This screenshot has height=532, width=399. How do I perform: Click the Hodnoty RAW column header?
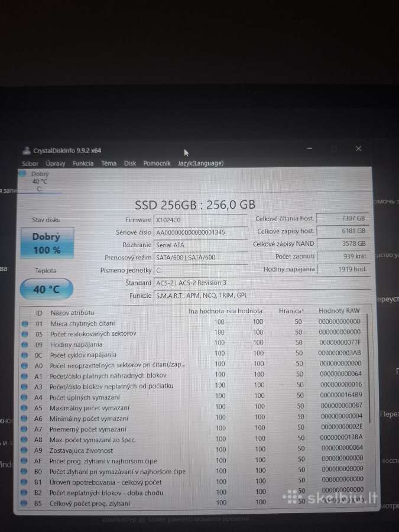(339, 311)
